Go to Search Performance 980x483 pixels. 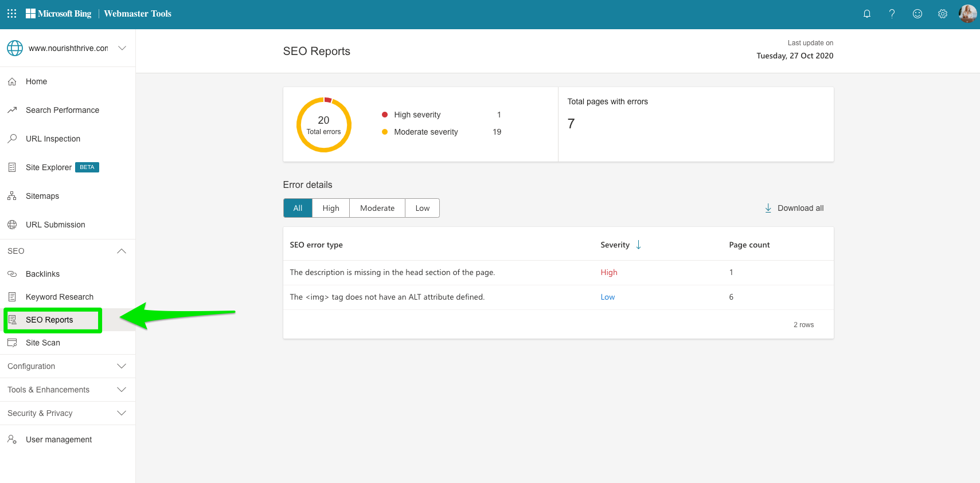62,110
